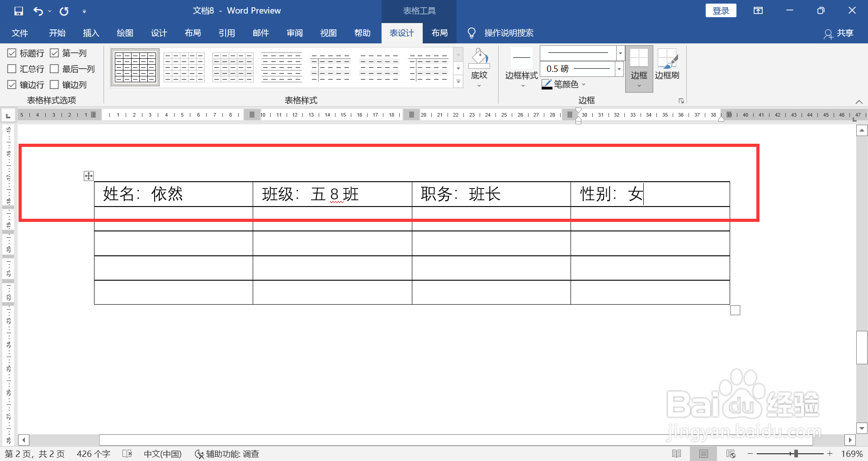Open ribbon display options icon

coord(758,10)
